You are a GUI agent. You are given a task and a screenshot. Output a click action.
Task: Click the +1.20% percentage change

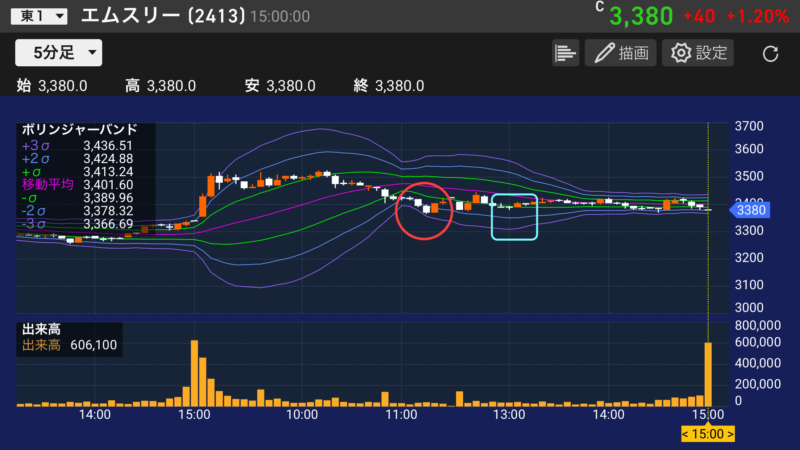[x=757, y=16]
